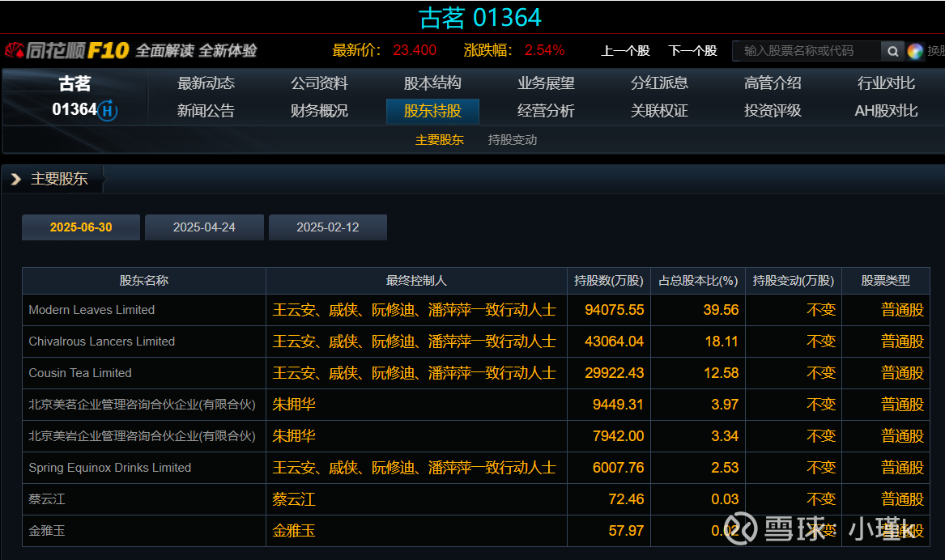Select the 2025-04-24 date tab
This screenshot has width=945, height=560.
click(x=204, y=227)
